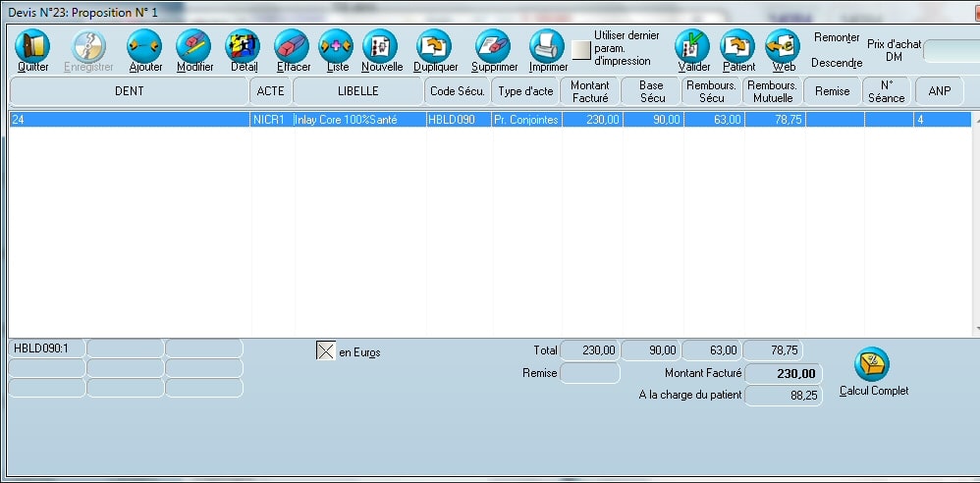Click the Modifier icon

(193, 46)
